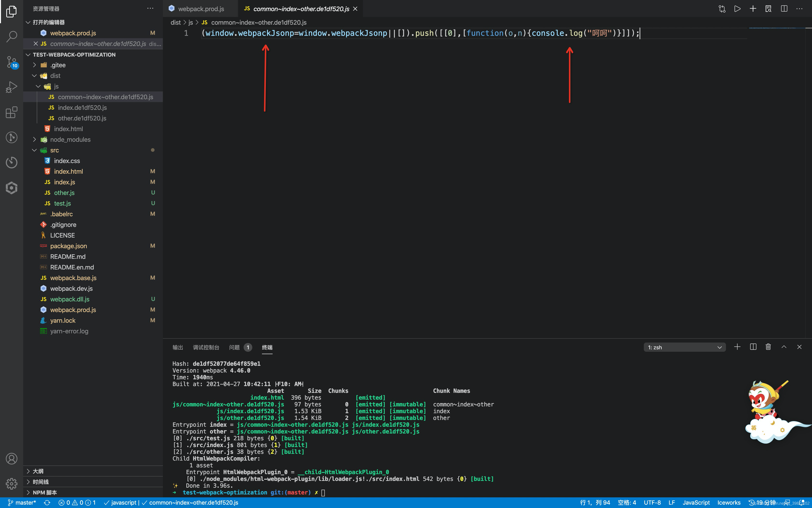Image resolution: width=812 pixels, height=508 pixels.
Task: Maximize the terminal panel with caret icon
Action: (x=784, y=347)
